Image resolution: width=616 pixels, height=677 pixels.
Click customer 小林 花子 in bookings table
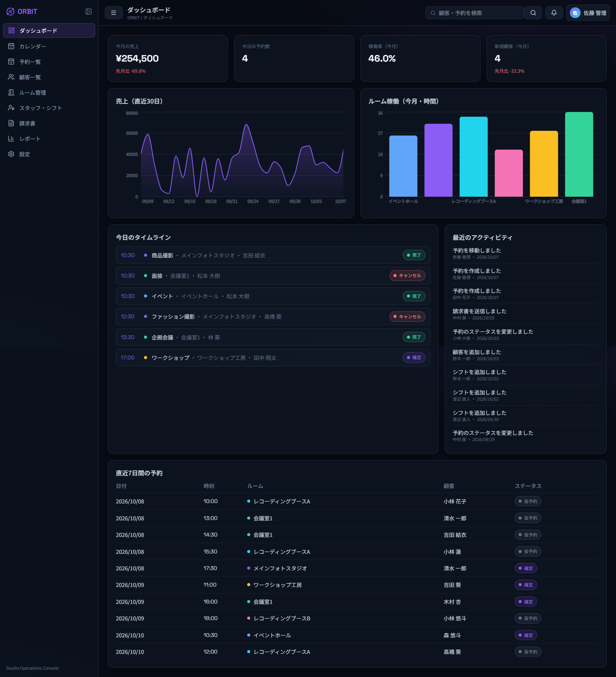click(455, 501)
